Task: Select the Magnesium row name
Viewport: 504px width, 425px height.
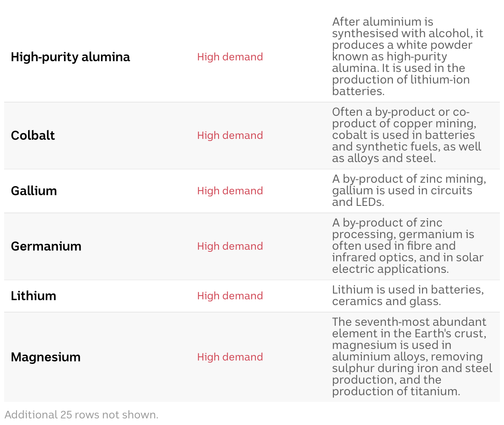Action: point(45,357)
